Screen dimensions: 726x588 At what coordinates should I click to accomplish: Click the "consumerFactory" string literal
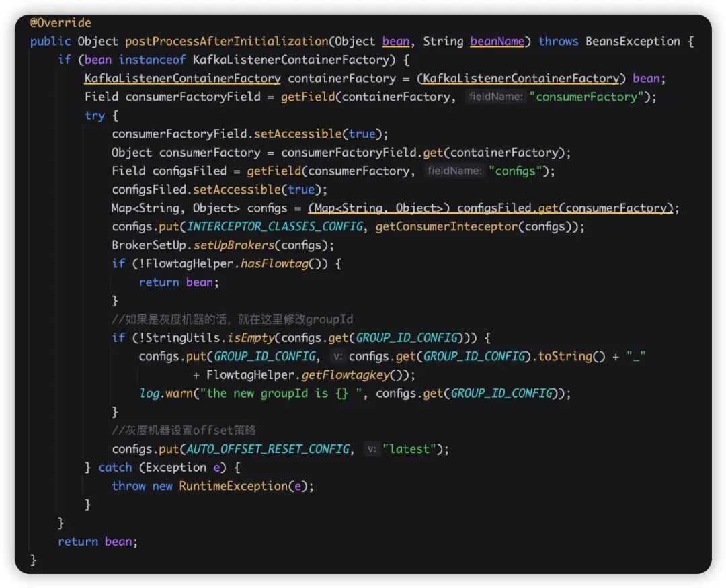pos(587,97)
